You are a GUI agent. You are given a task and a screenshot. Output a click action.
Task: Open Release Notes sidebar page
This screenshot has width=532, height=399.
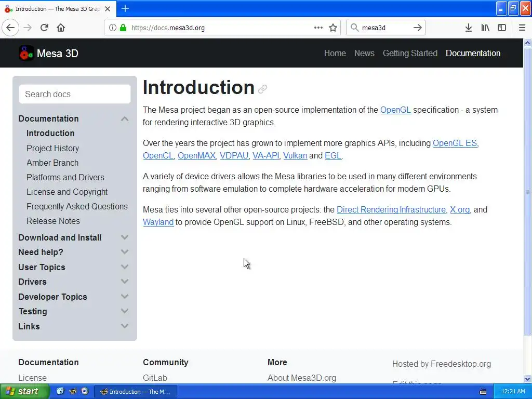54,221
